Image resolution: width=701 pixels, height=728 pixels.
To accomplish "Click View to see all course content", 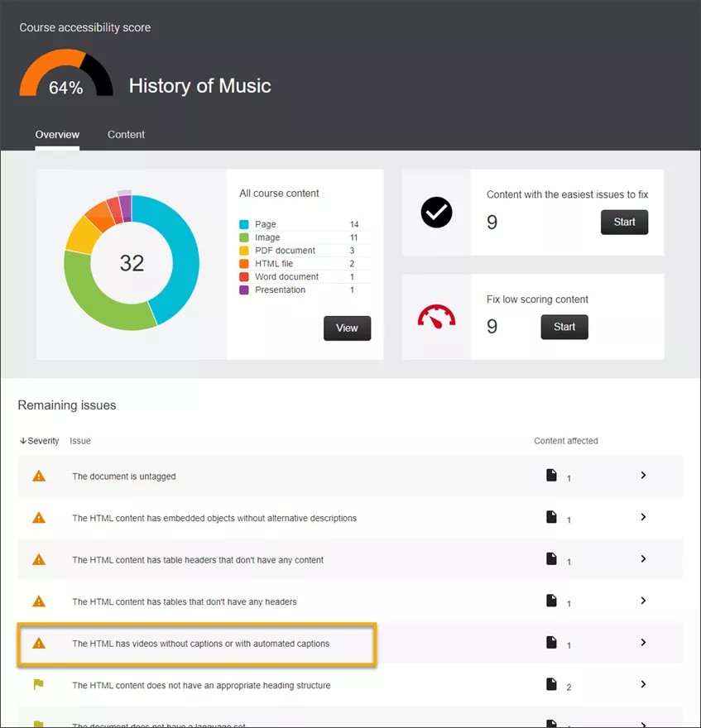I will pos(347,328).
